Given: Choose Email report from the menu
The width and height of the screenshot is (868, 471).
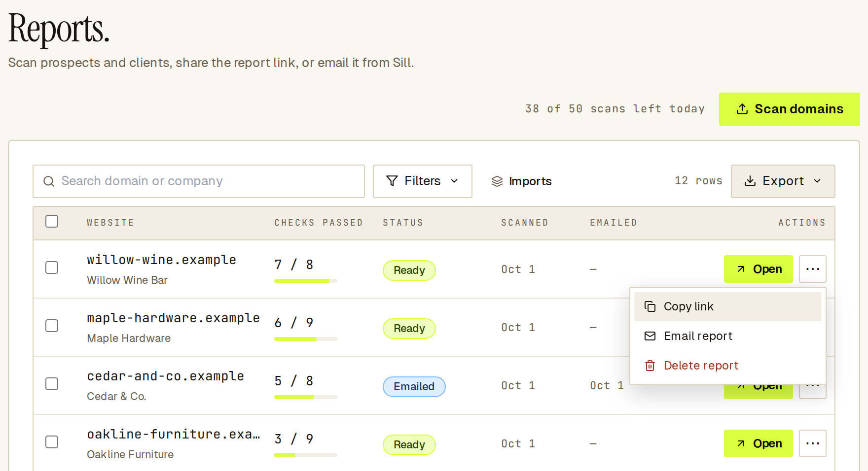Looking at the screenshot, I should pyautogui.click(x=728, y=336).
